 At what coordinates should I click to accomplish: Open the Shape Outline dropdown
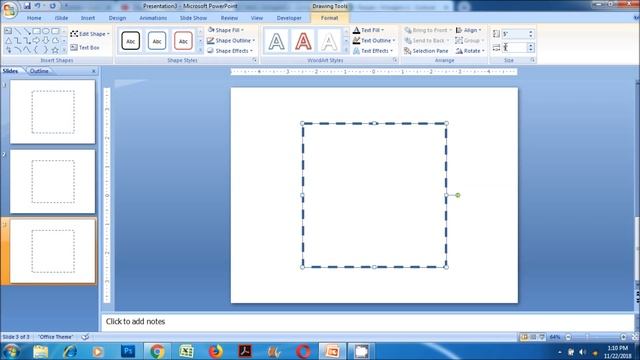tap(231, 40)
